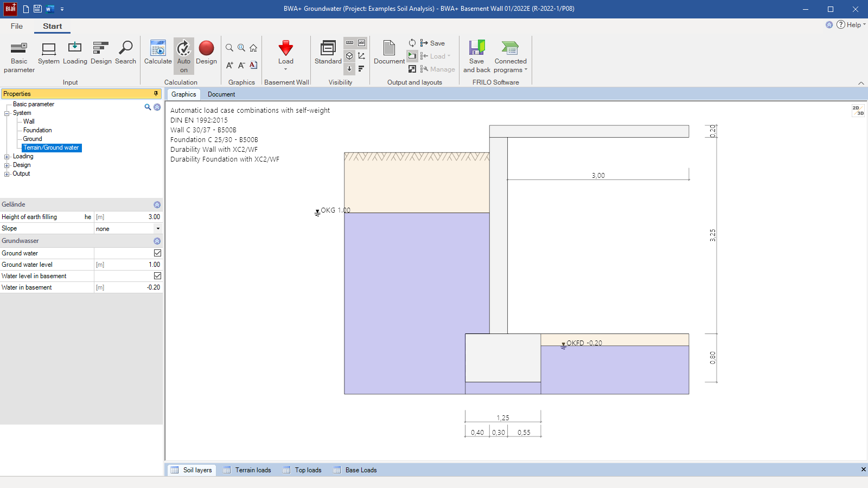Collapse the ribbon with the chevron

861,83
